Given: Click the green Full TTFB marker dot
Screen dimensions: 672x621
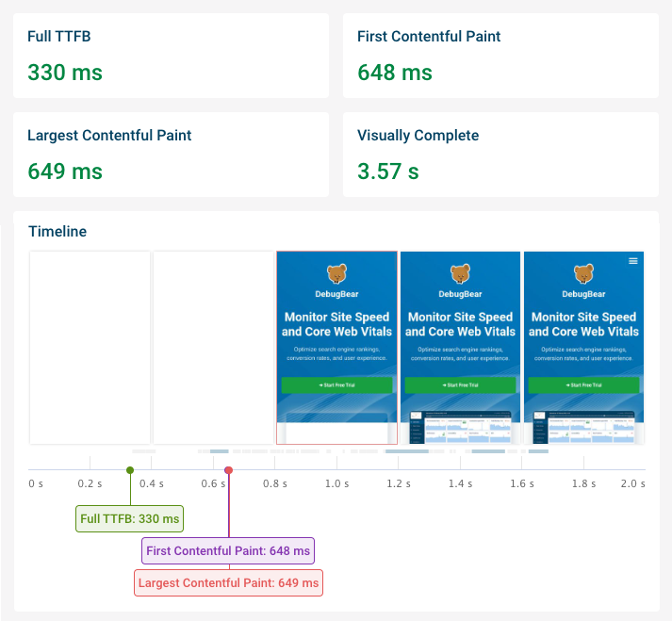Looking at the screenshot, I should 130,470.
